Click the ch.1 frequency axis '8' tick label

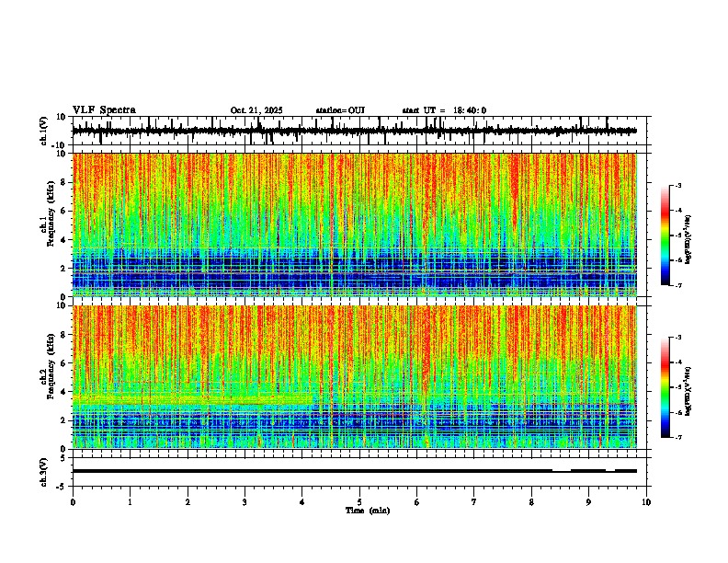coord(63,182)
